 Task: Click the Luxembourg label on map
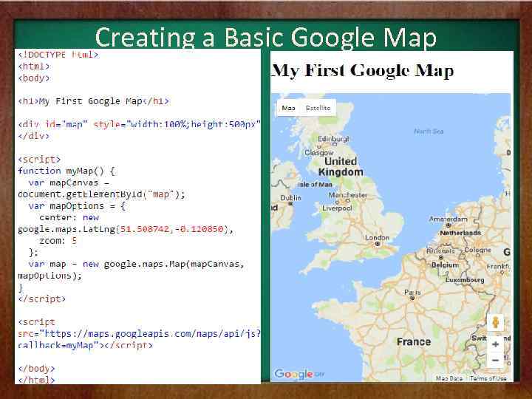(x=465, y=280)
